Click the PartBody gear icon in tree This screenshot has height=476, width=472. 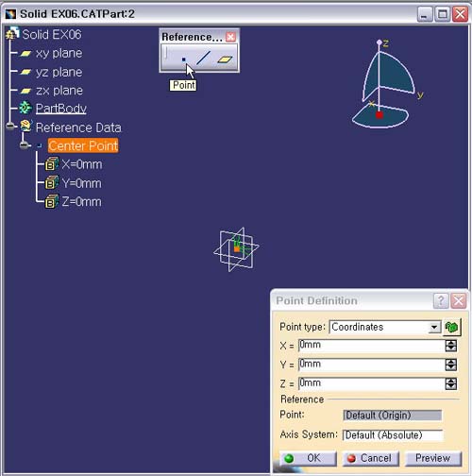point(25,108)
